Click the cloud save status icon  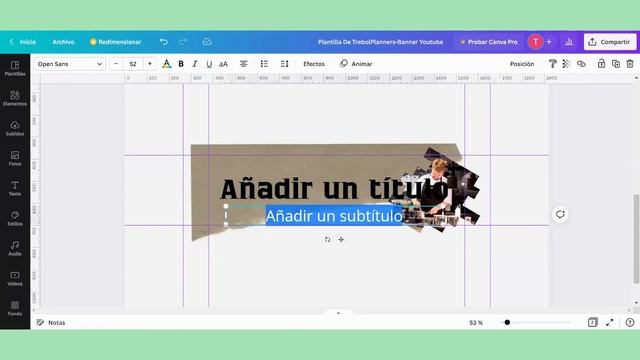207,42
